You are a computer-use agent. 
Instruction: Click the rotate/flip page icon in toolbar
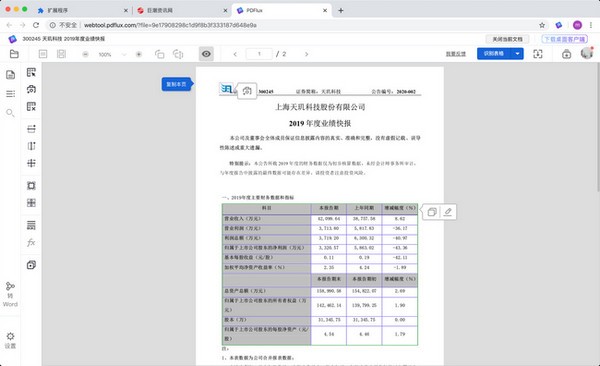[x=178, y=54]
